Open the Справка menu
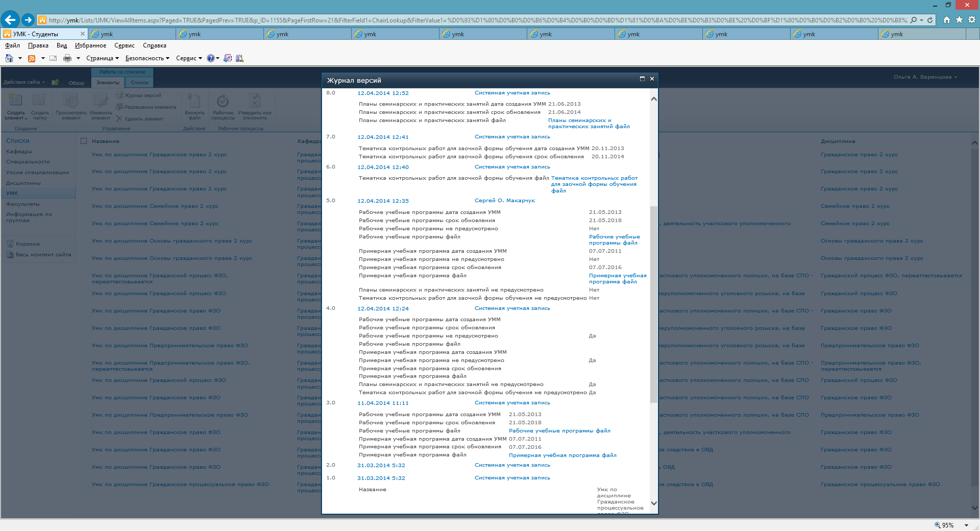 coord(155,45)
